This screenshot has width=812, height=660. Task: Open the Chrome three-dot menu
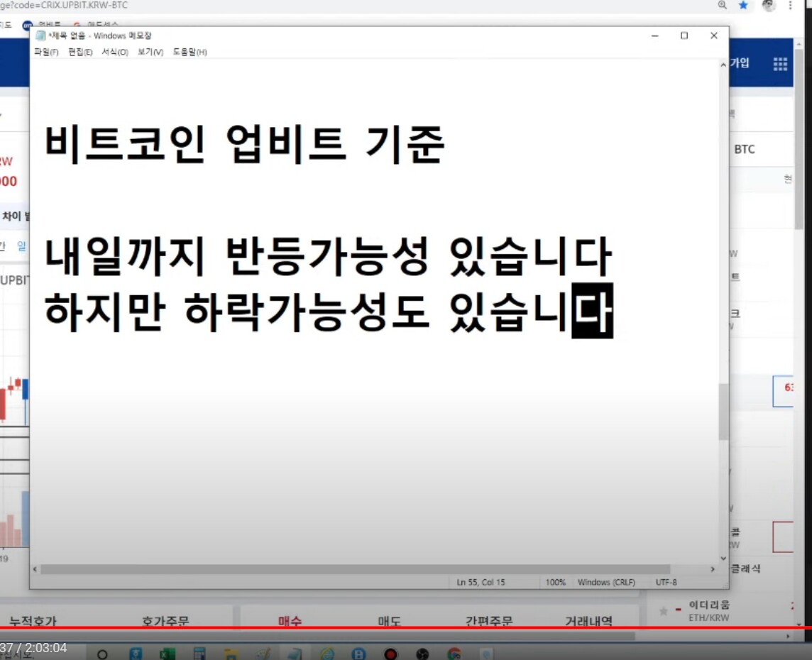coord(790,5)
